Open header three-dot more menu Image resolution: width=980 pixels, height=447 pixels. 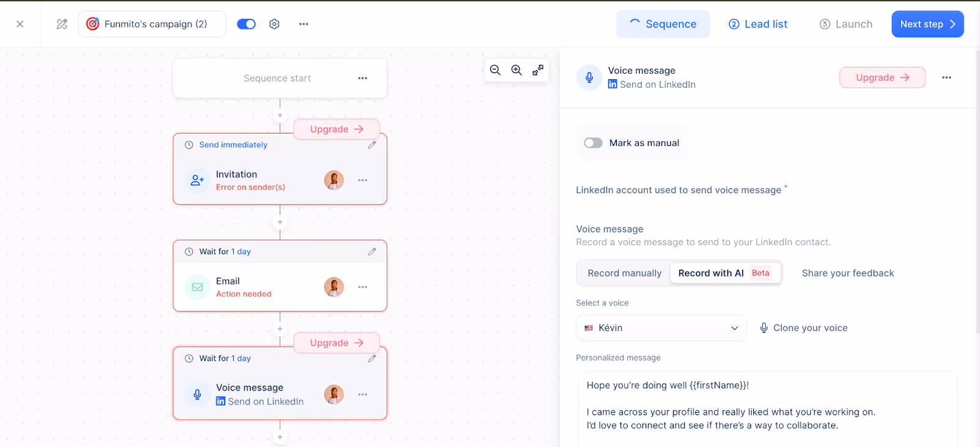(304, 24)
